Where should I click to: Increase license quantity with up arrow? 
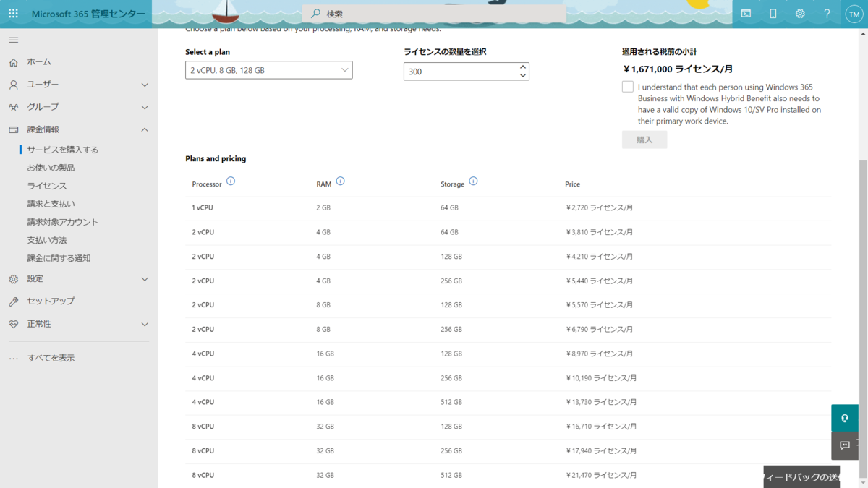[522, 67]
